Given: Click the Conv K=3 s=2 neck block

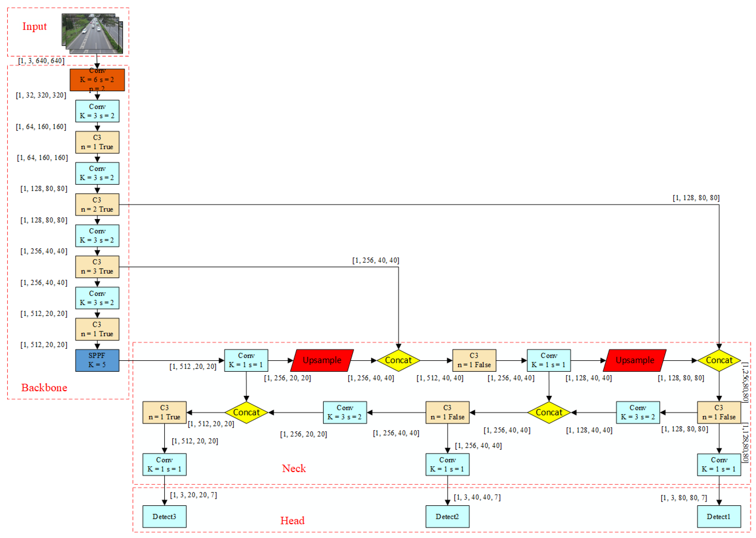Looking at the screenshot, I should (x=345, y=412).
